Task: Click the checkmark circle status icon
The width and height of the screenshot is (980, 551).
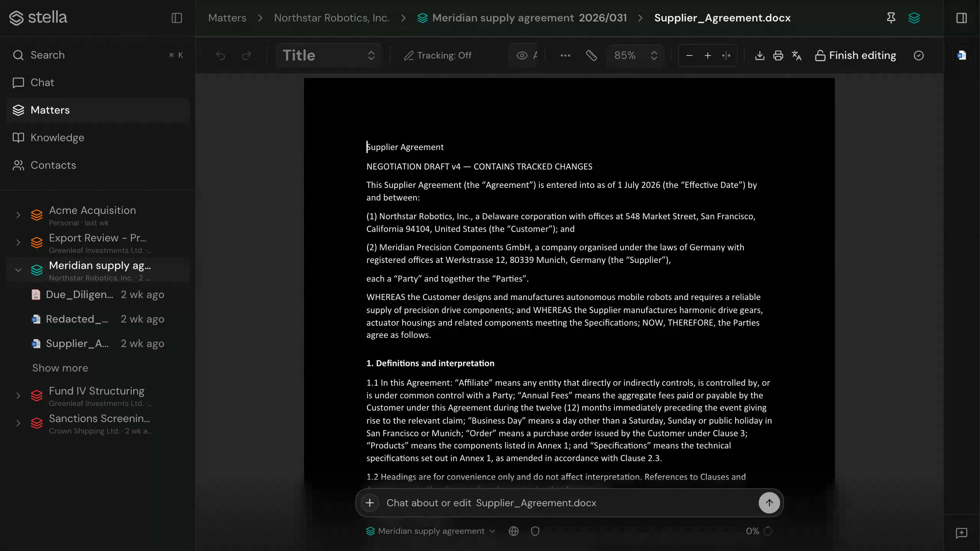Action: [x=918, y=56]
